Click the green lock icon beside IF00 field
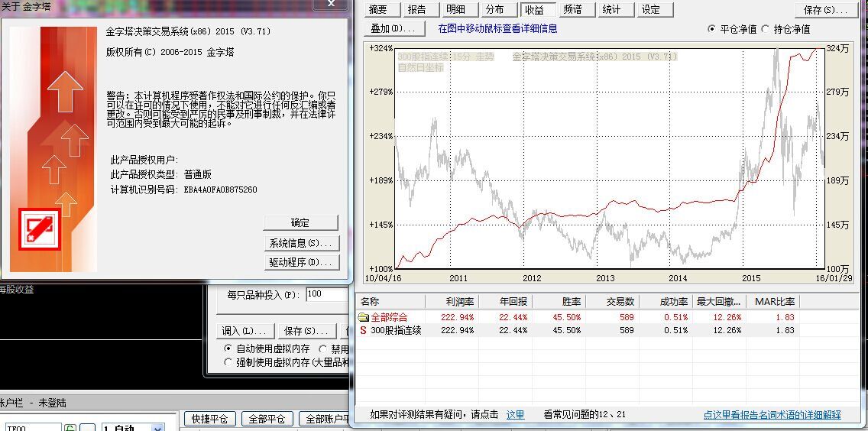Image resolution: width=868 pixels, height=431 pixels. [x=70, y=428]
